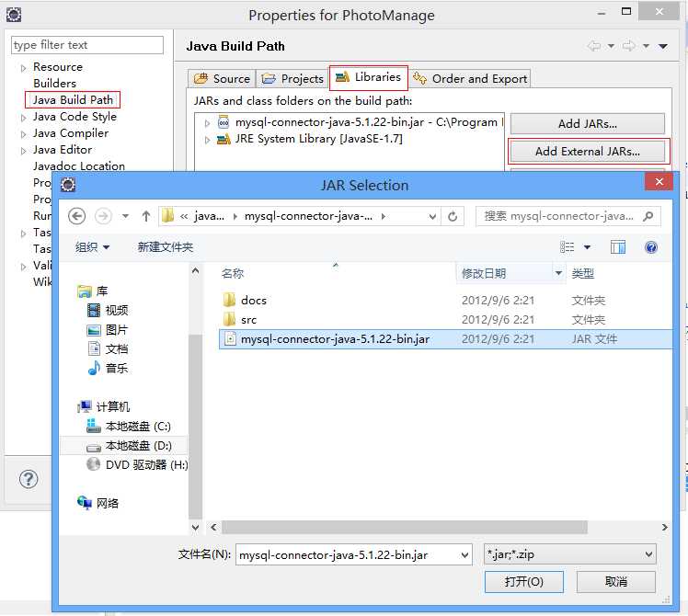Open the 组织 organize menu
This screenshot has height=616, width=688.
[92, 247]
